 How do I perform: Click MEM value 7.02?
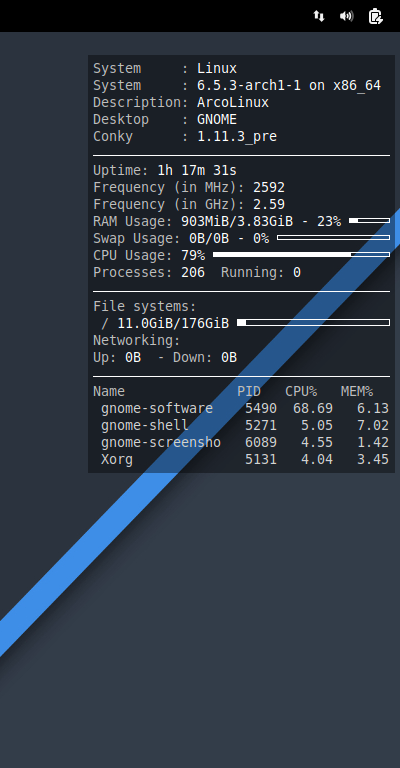(x=373, y=425)
